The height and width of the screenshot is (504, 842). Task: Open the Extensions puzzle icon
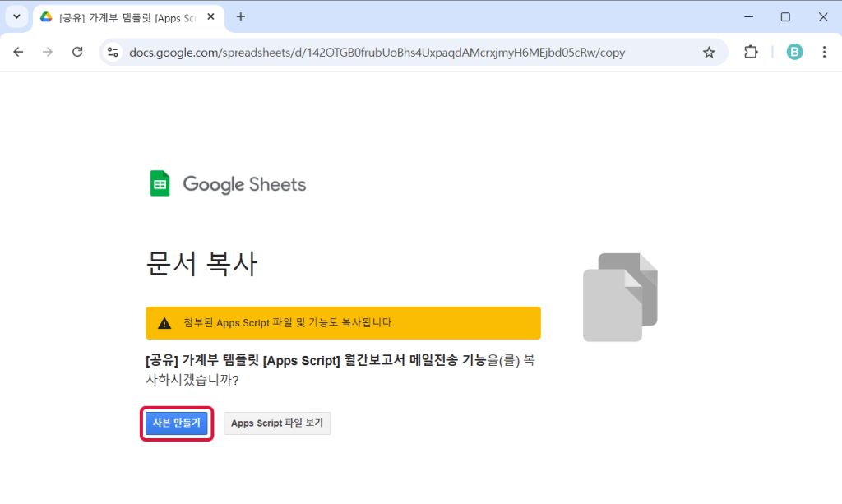point(750,52)
